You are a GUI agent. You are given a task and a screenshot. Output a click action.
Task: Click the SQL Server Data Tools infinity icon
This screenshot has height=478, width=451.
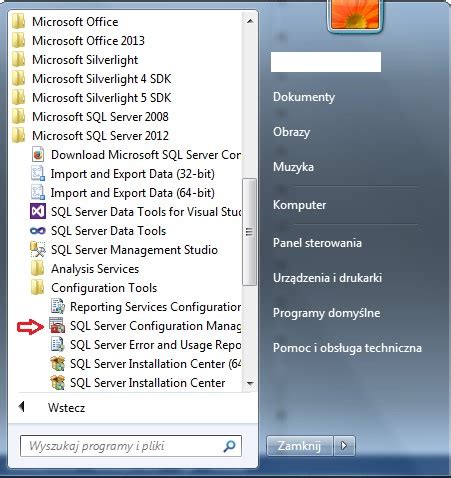(x=38, y=230)
